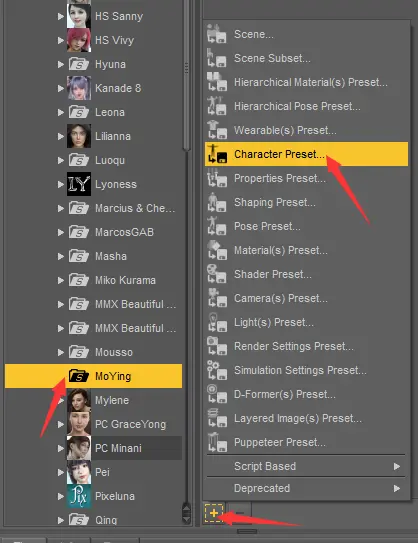Click the Miko Kurama label
The image size is (418, 543).
pyautogui.click(x=125, y=280)
